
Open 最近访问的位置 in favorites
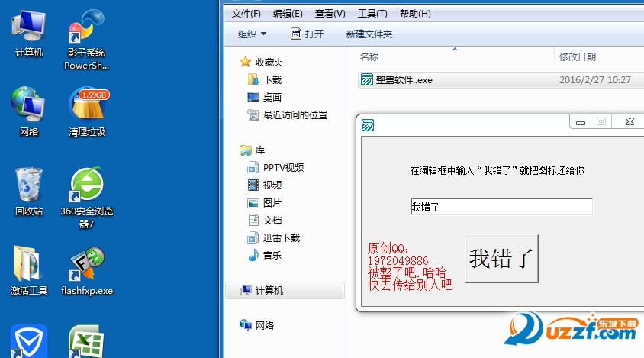(x=288, y=115)
